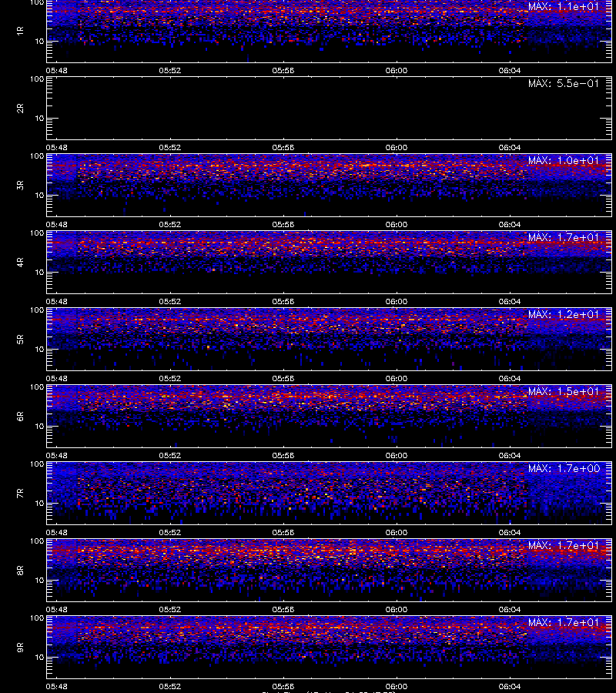Click the MAX: 1.2e+01 label in panel 5R
This screenshot has width=616, height=693.
(564, 314)
